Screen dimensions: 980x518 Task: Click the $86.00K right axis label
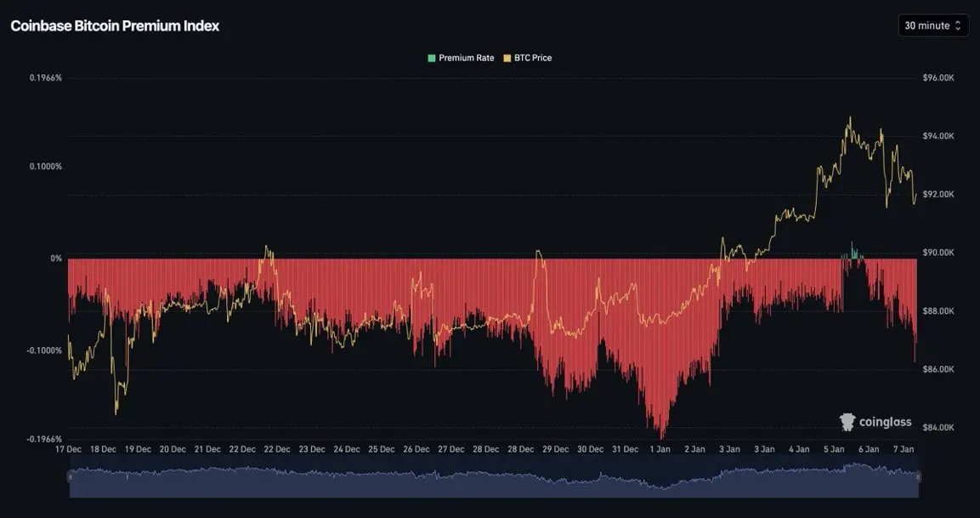(x=938, y=369)
